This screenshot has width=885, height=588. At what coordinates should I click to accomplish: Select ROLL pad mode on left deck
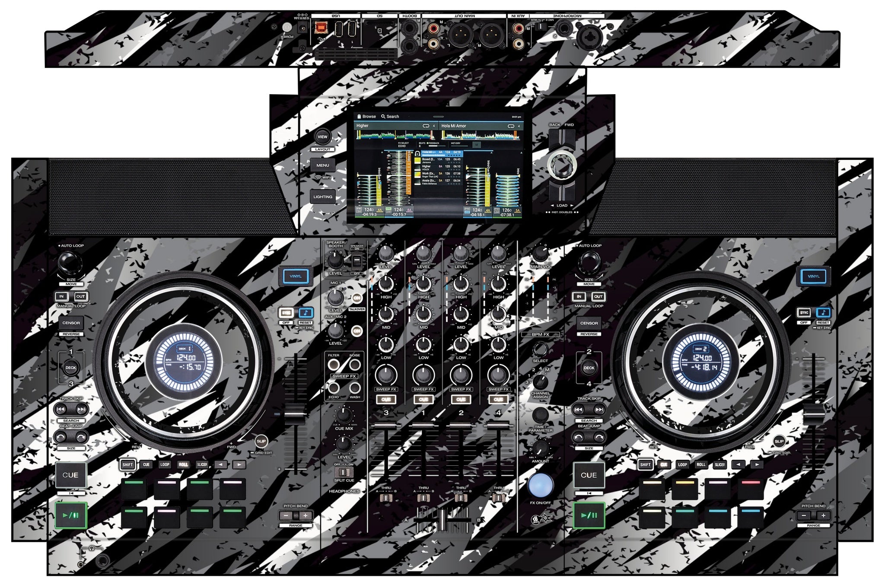[x=183, y=465]
